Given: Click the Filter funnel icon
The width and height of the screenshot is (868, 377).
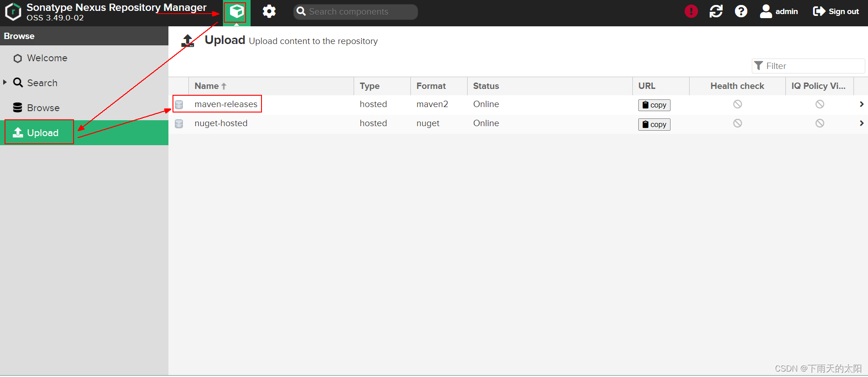Looking at the screenshot, I should pos(758,66).
